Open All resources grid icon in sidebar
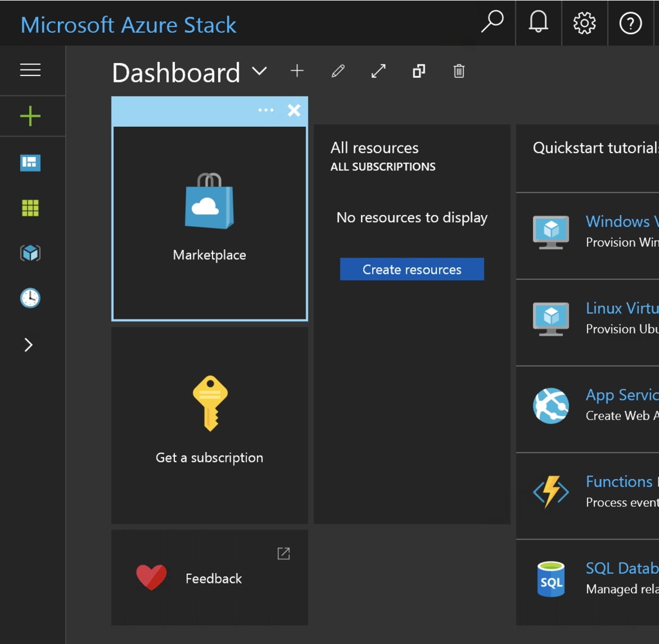This screenshot has width=659, height=644. point(30,208)
